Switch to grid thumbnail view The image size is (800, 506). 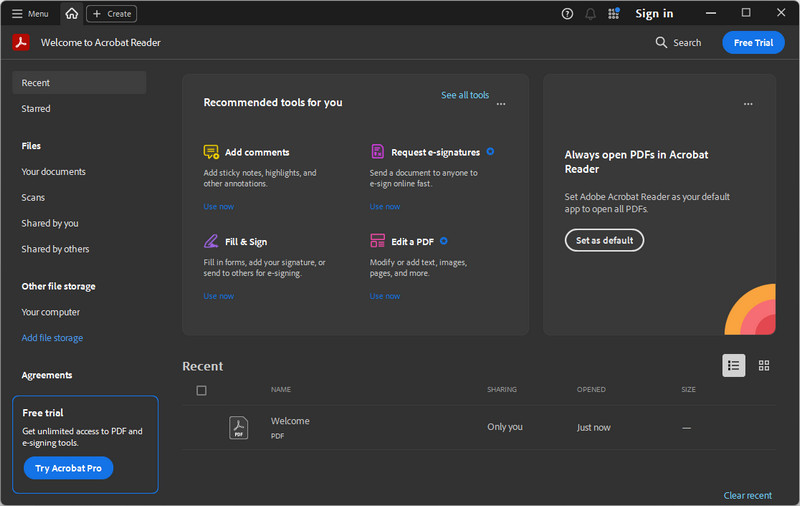(764, 366)
